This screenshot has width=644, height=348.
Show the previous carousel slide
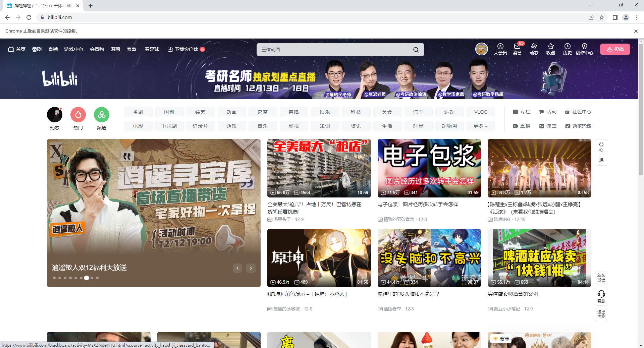tap(237, 268)
